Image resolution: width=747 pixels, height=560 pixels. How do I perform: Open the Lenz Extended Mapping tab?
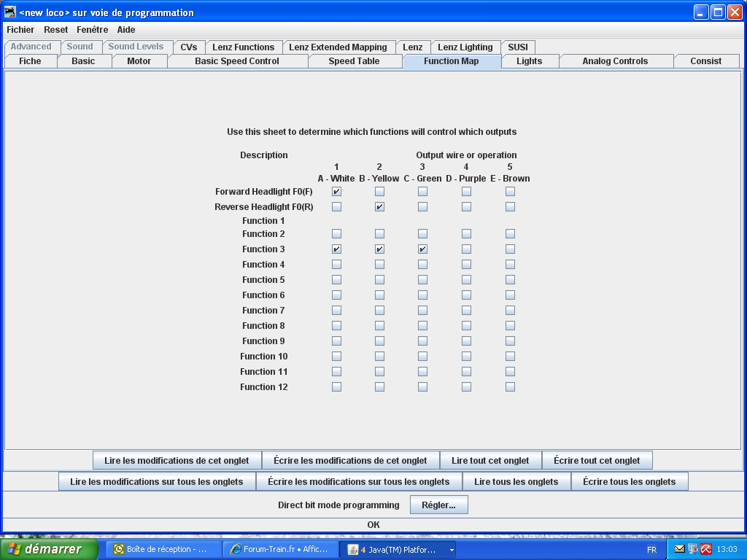click(x=338, y=47)
